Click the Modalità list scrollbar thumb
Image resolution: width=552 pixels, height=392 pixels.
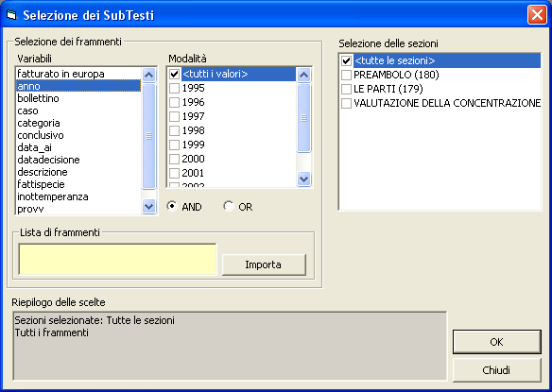click(x=303, y=118)
